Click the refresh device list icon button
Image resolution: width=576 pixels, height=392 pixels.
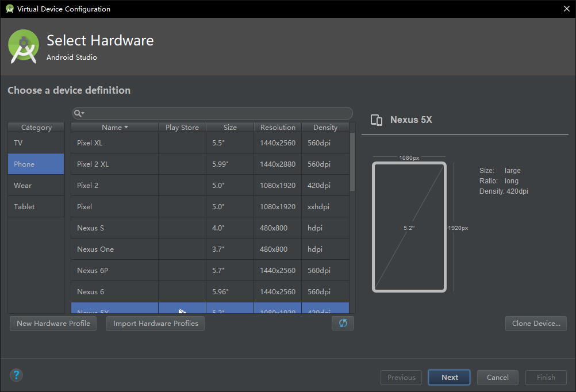343,323
